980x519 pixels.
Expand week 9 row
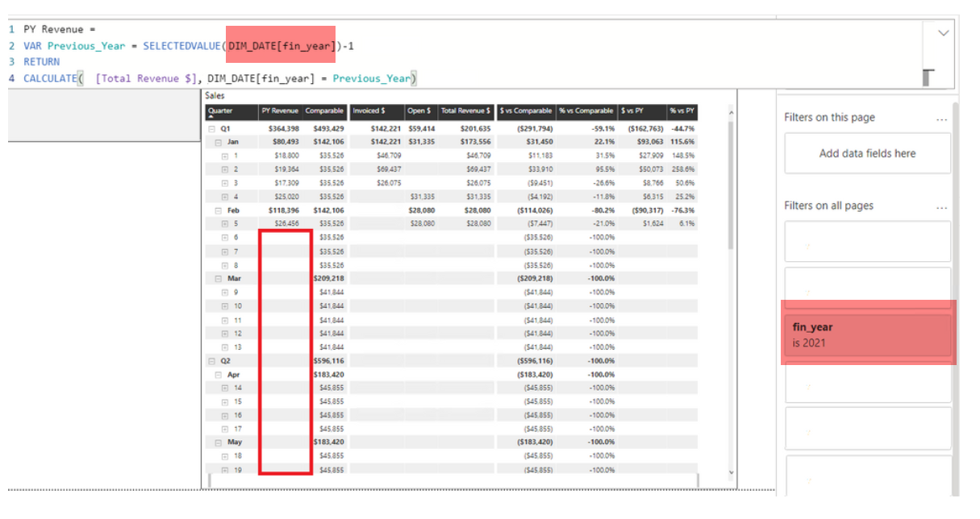tap(225, 292)
